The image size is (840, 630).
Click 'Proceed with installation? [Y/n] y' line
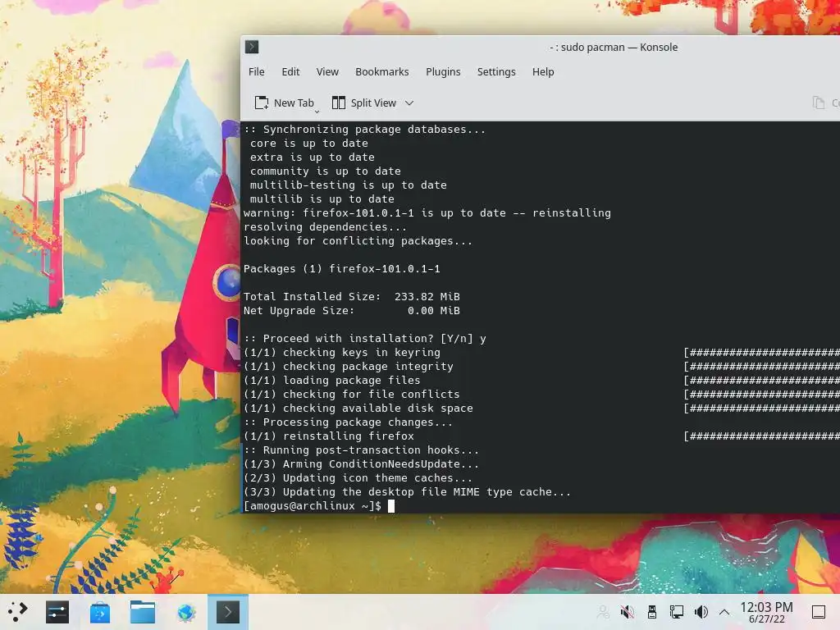click(365, 339)
